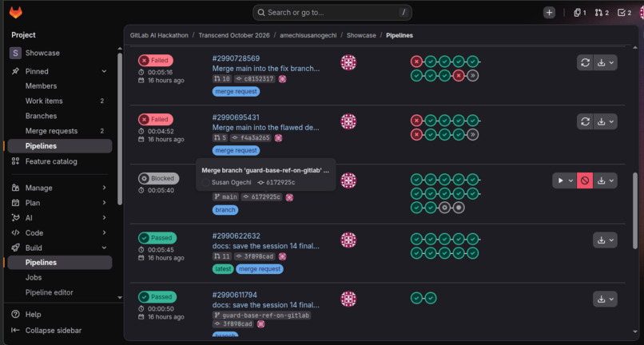Click first failed stage icon of #2990728569
644x345 pixels.
(x=416, y=61)
